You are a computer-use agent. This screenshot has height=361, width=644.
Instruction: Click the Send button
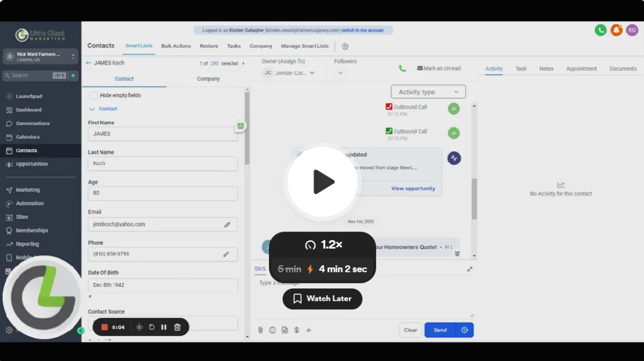(x=440, y=330)
